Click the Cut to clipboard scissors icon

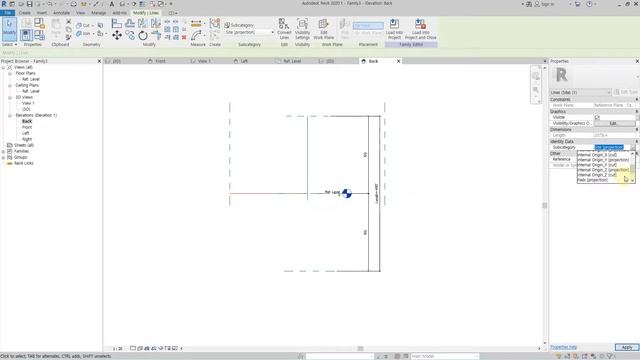click(x=69, y=21)
